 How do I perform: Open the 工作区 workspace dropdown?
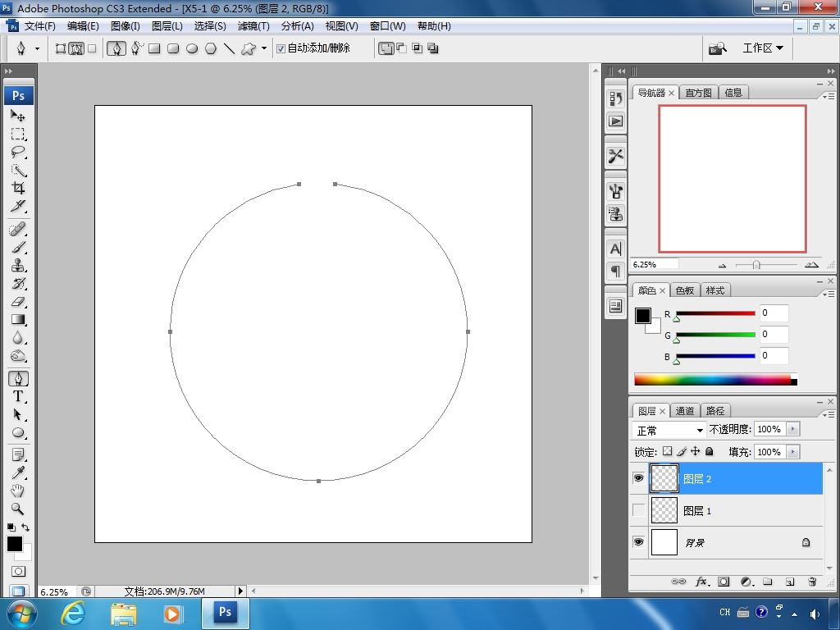tap(762, 48)
